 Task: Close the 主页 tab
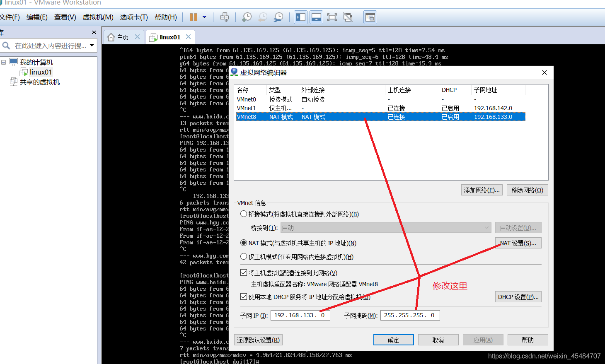(137, 37)
